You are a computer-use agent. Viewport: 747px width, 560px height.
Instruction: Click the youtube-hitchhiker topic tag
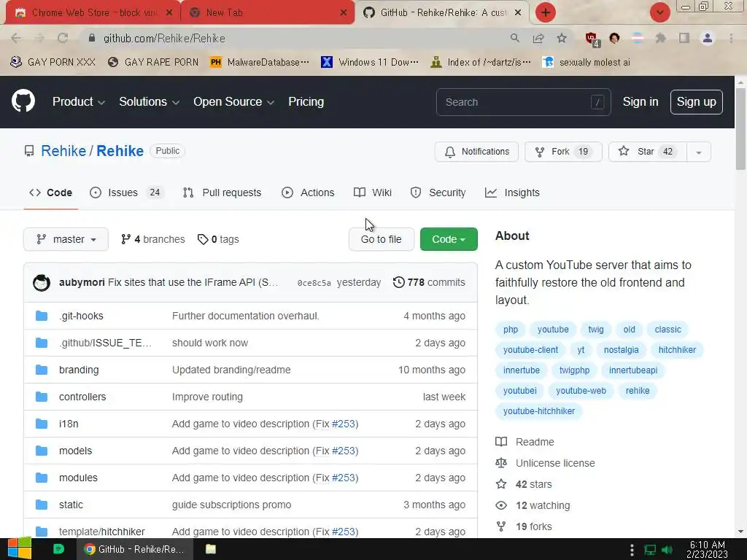click(539, 411)
